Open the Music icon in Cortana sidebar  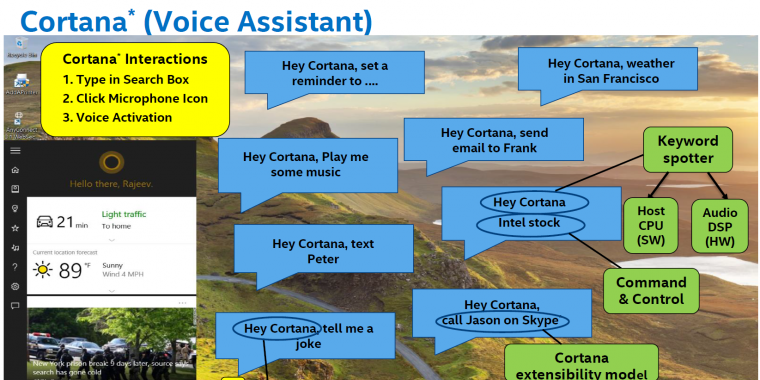(16, 248)
